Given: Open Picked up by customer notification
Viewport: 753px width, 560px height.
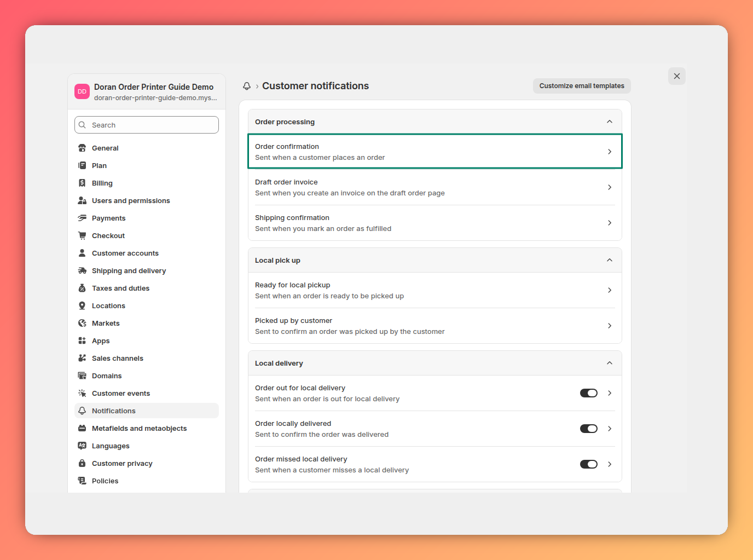Looking at the screenshot, I should pos(435,326).
